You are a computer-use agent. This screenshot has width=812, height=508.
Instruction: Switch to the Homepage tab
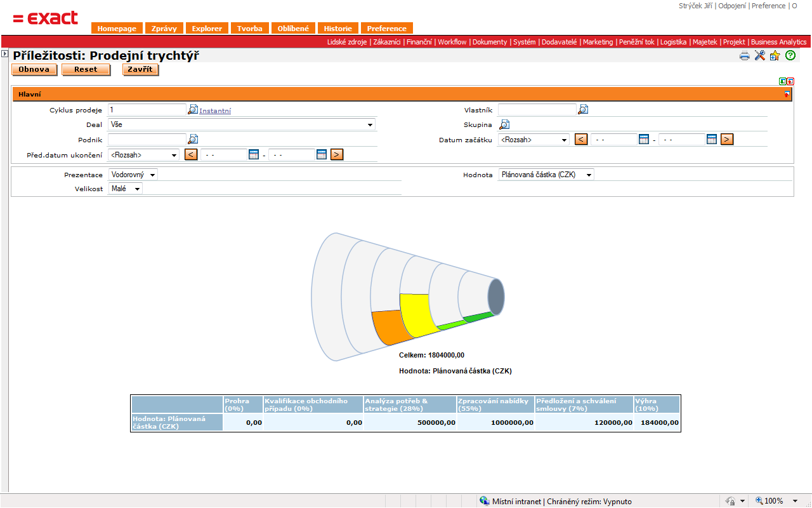click(117, 29)
